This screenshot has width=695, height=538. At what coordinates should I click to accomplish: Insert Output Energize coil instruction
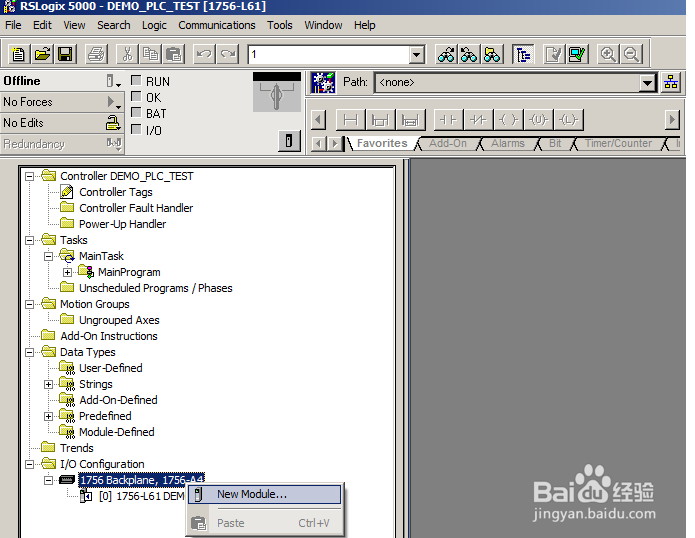tap(508, 120)
